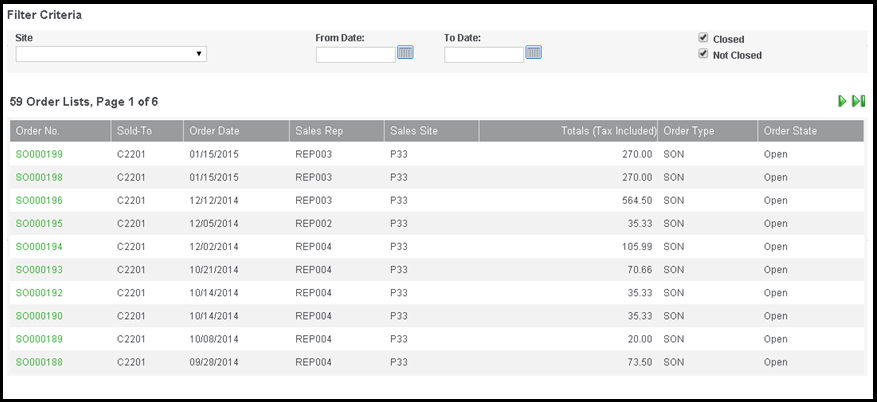Toggle the Not Closed checkbox

pyautogui.click(x=704, y=54)
